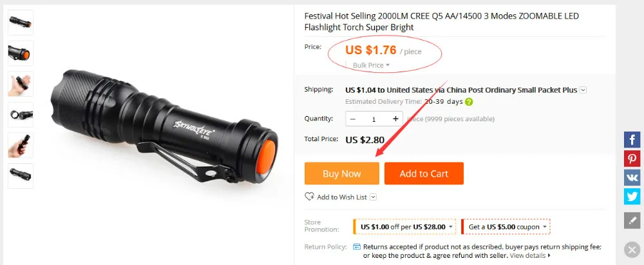Click the Add to Cart button
The image size is (644, 265).
pos(424,173)
